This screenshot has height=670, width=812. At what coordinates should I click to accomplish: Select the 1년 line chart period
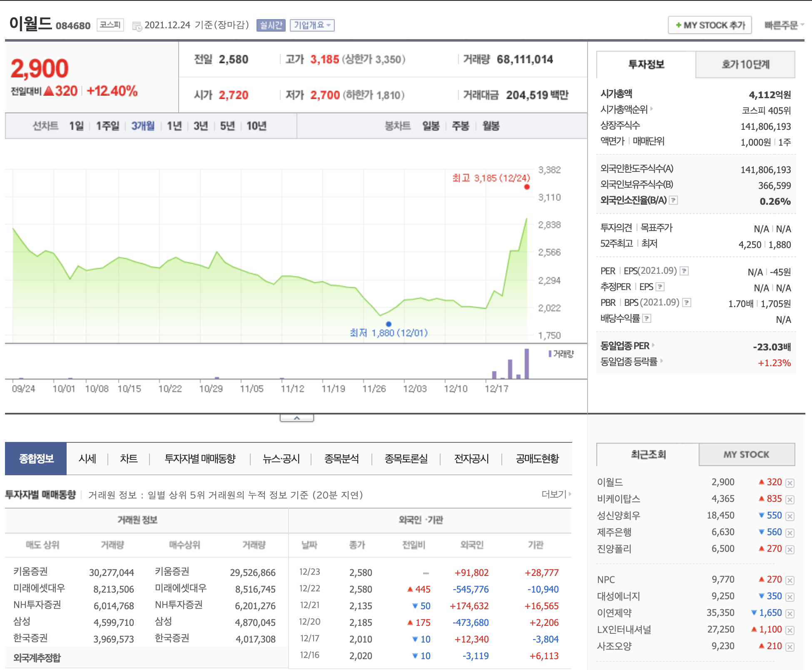(x=174, y=126)
